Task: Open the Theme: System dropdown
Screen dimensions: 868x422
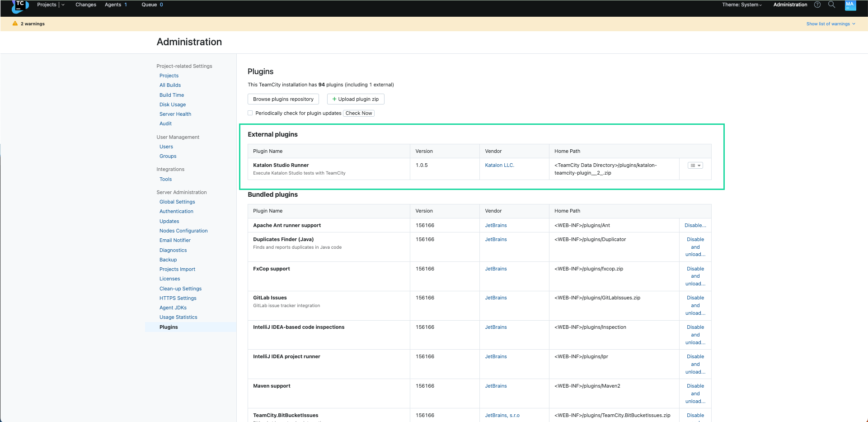Action: click(x=741, y=5)
